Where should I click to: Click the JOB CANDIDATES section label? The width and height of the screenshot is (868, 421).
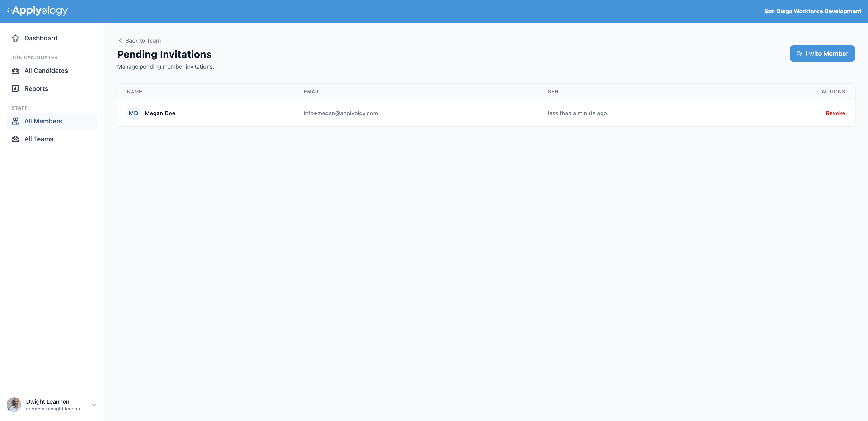tap(34, 58)
